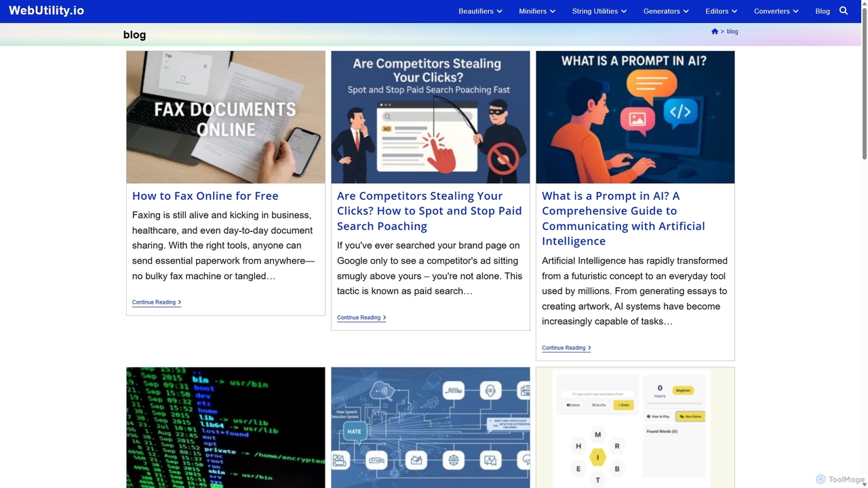Image resolution: width=868 pixels, height=488 pixels.
Task: Expand the Beautifiers dropdown menu
Action: coord(480,11)
